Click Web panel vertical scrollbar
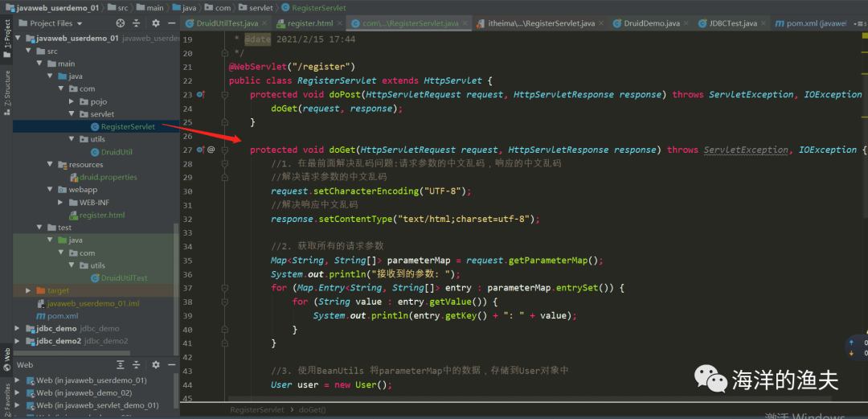The width and height of the screenshot is (868, 419). click(x=177, y=392)
